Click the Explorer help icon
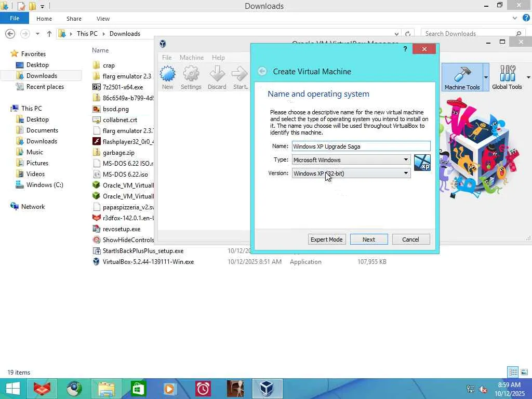 point(526,18)
